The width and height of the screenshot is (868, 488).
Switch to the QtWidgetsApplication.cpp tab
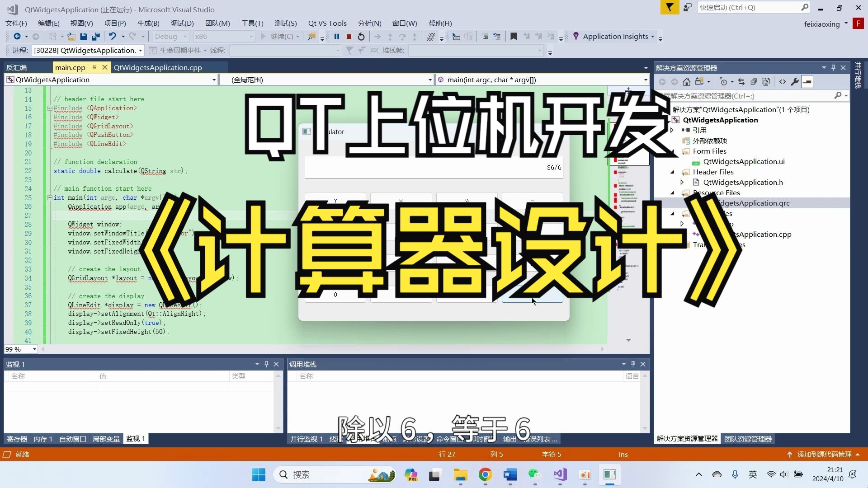pos(158,67)
